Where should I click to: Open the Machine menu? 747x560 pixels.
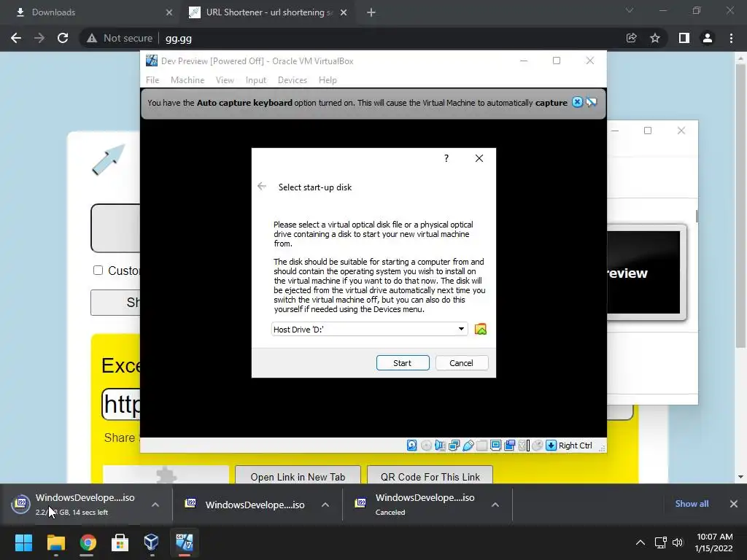187,80
